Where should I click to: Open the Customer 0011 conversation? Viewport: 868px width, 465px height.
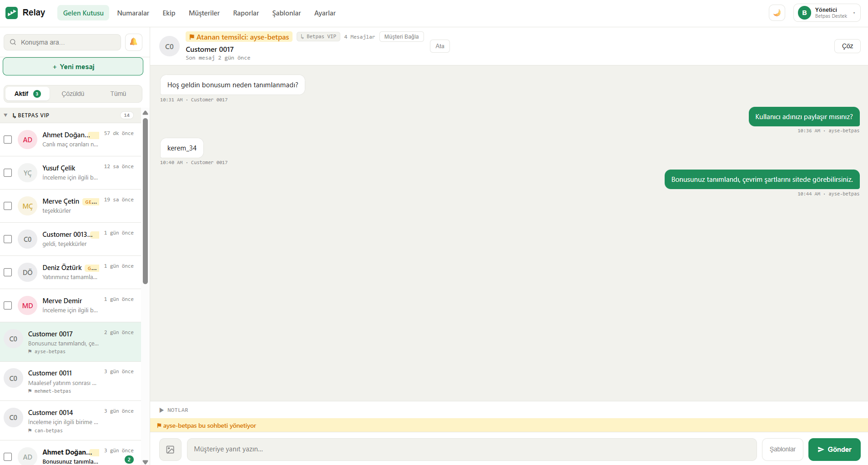71,381
